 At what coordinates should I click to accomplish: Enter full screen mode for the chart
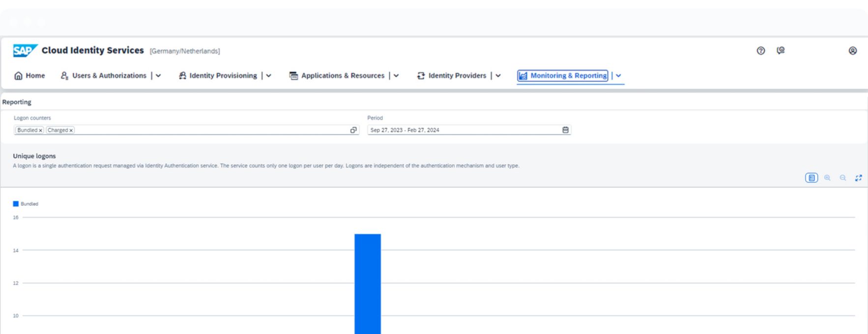[x=859, y=178]
